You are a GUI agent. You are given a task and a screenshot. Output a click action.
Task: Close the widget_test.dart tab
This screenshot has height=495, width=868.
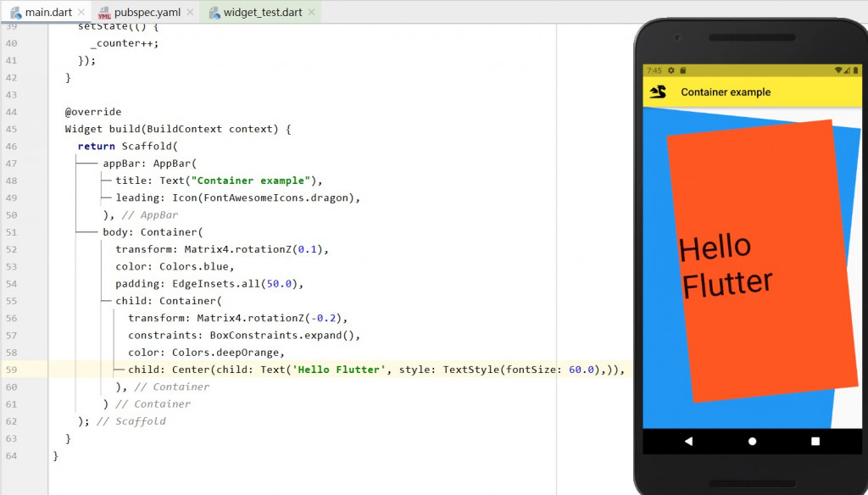[x=312, y=12]
